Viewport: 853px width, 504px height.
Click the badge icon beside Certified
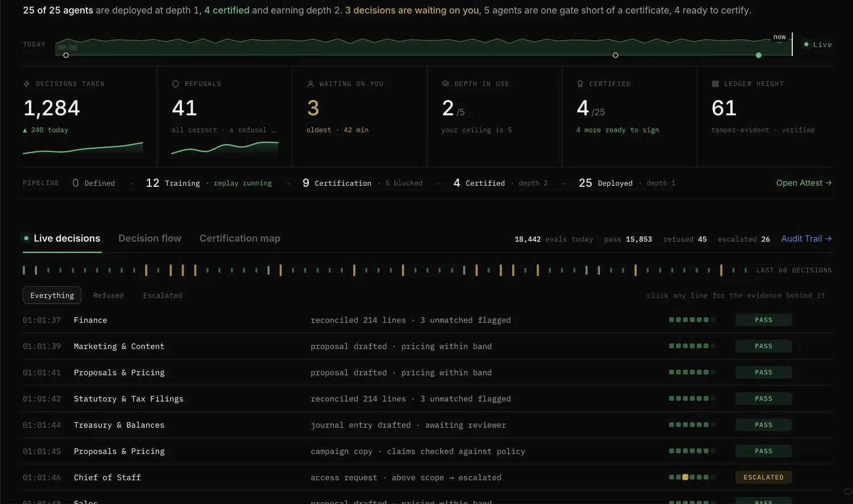pyautogui.click(x=580, y=84)
